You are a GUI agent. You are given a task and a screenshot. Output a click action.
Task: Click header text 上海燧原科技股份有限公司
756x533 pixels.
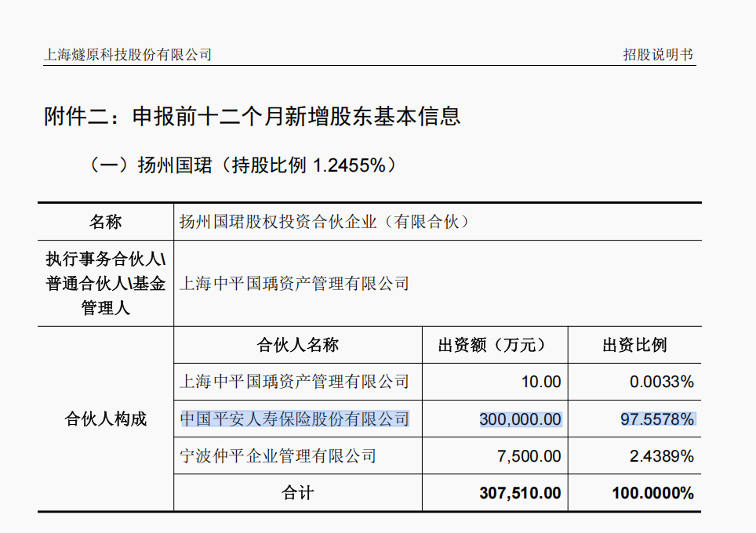pos(128,54)
